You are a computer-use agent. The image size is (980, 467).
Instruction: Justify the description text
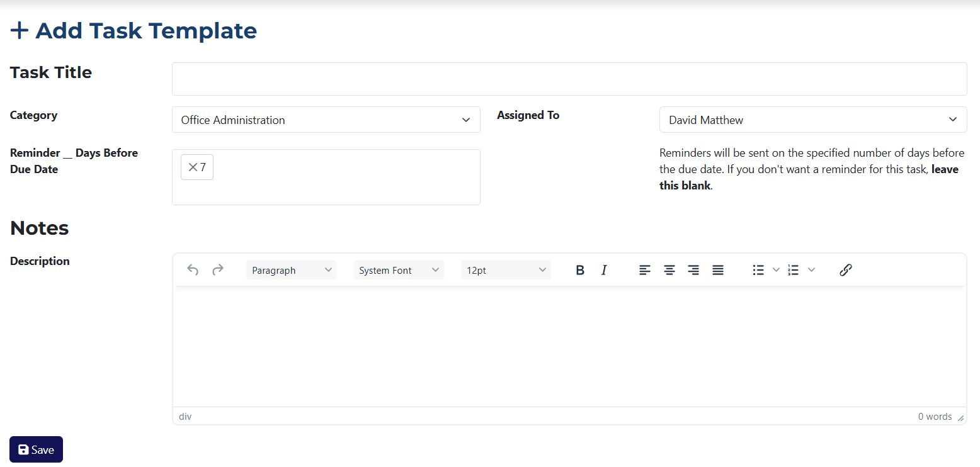[718, 270]
